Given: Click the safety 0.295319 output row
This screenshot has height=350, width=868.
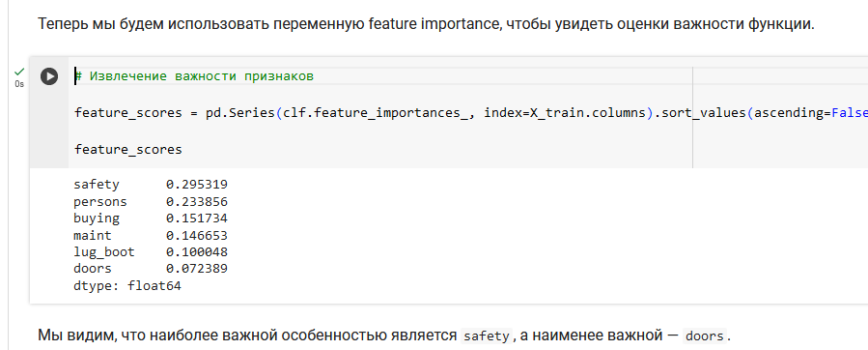Looking at the screenshot, I should tap(151, 185).
